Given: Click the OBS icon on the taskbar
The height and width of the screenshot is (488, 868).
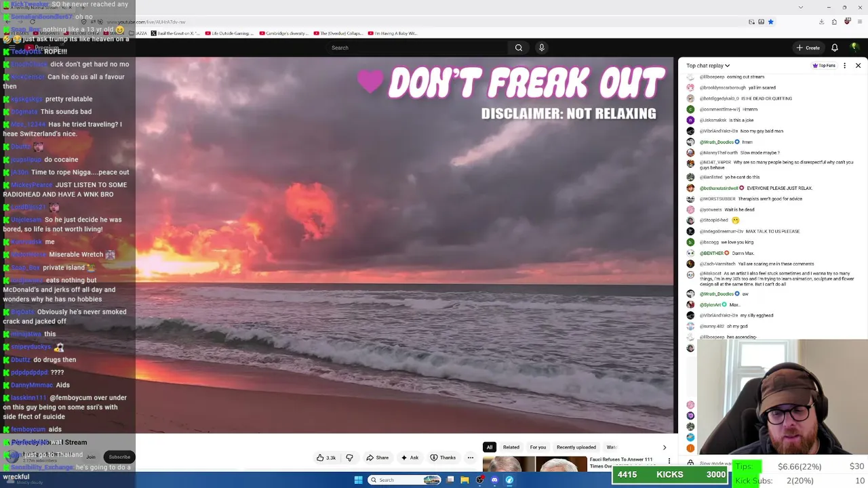Looking at the screenshot, I should (x=479, y=480).
